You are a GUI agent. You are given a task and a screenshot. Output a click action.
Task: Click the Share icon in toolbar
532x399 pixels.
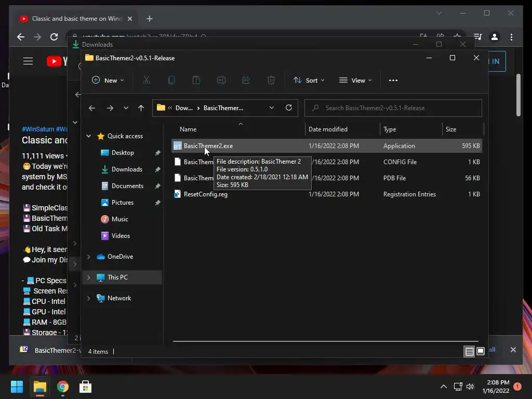point(246,81)
